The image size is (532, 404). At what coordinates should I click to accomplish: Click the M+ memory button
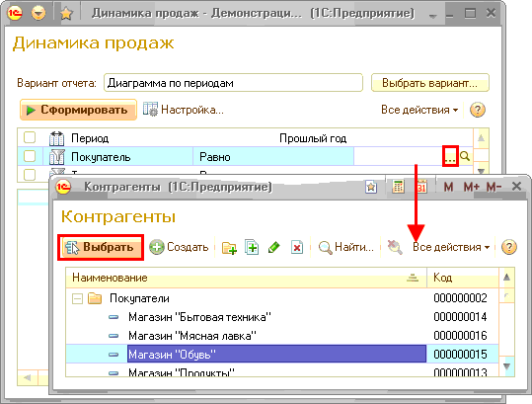tap(471, 187)
